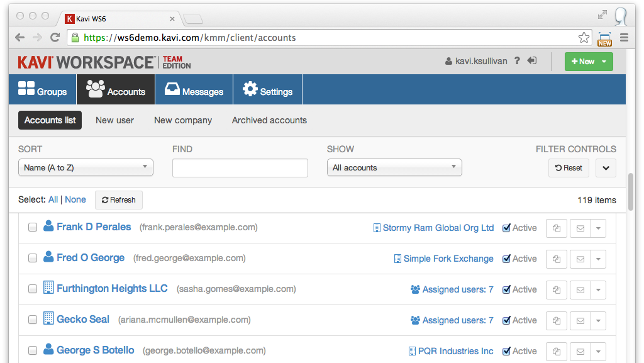Open the New company page
644x363 pixels.
182,120
